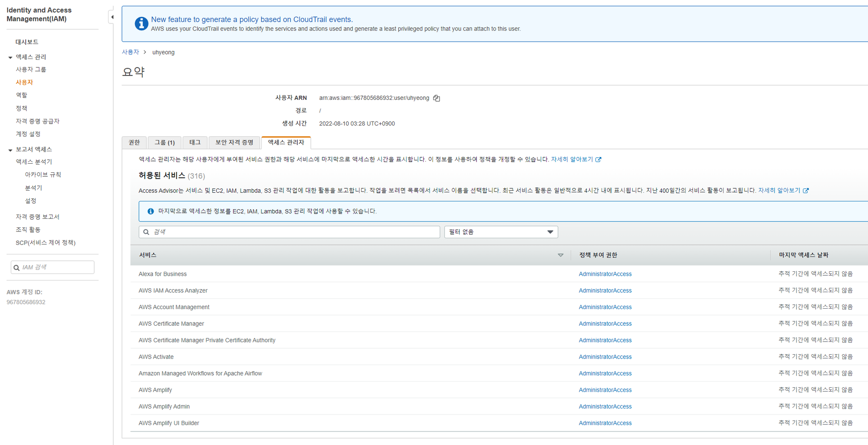Click the CloudTrail new feature banner title

tap(252, 20)
